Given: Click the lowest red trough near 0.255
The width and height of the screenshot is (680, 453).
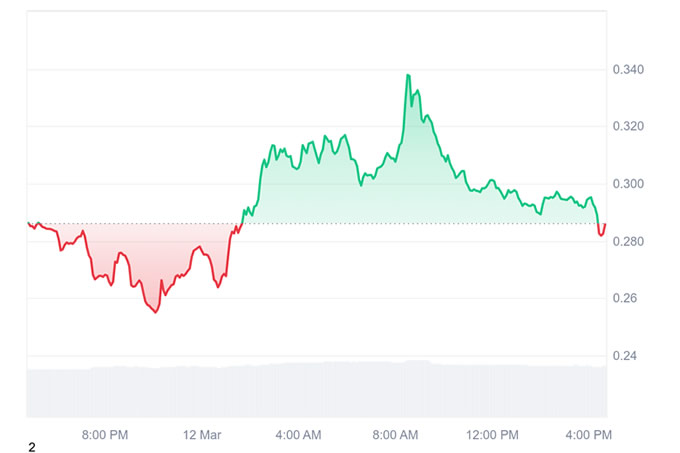Looking at the screenshot, I should [x=156, y=311].
